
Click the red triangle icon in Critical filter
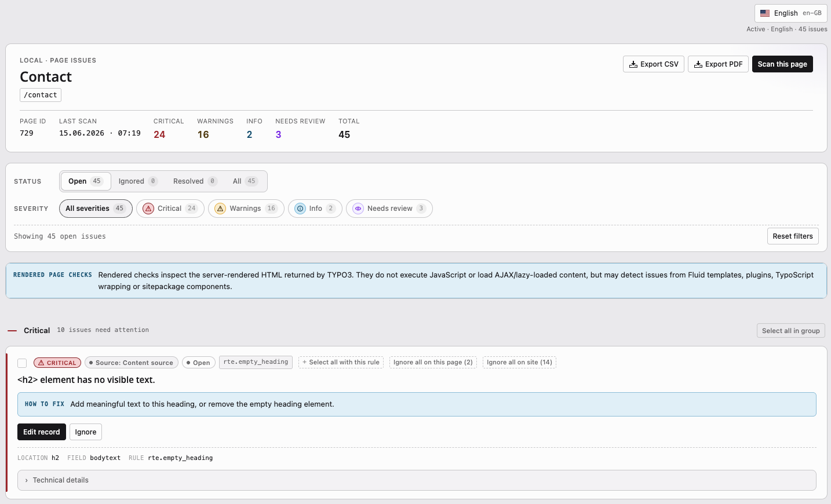[x=148, y=209]
